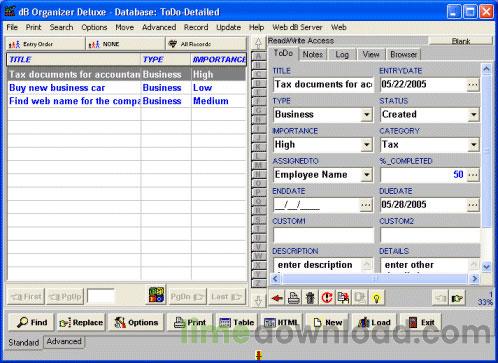
Task: Click the Find button with the magnifier icon
Action: [32, 322]
